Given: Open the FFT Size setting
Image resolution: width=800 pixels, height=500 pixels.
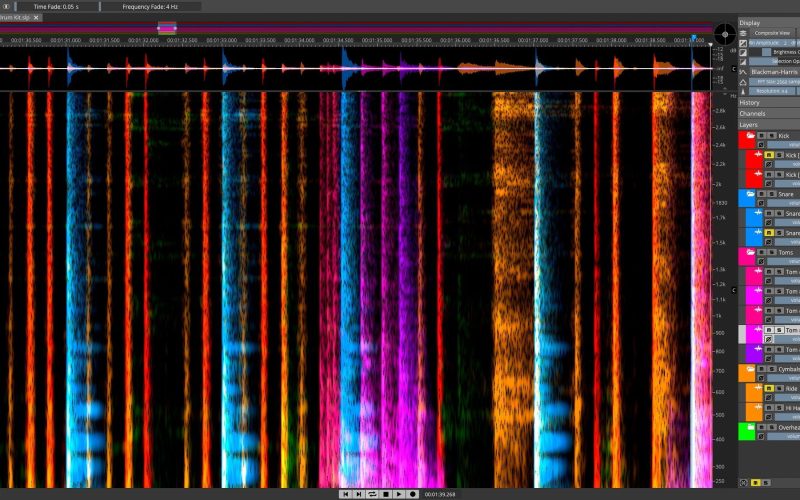Looking at the screenshot, I should tap(774, 82).
